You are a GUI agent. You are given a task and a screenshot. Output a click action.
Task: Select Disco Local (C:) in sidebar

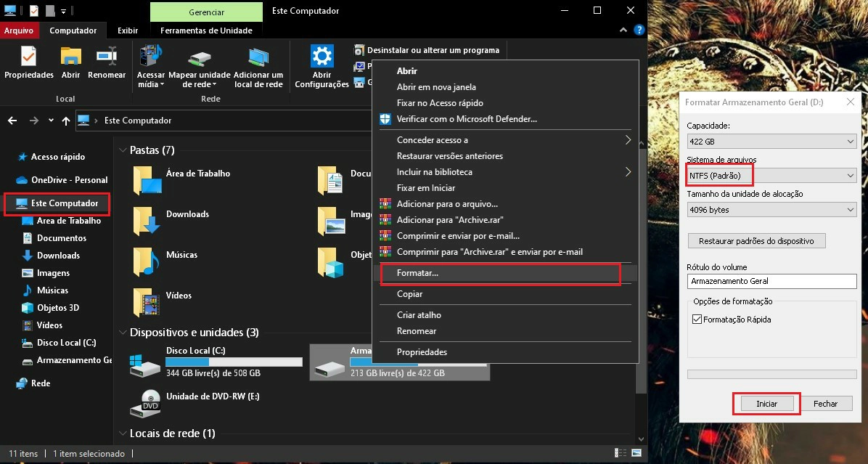click(67, 343)
